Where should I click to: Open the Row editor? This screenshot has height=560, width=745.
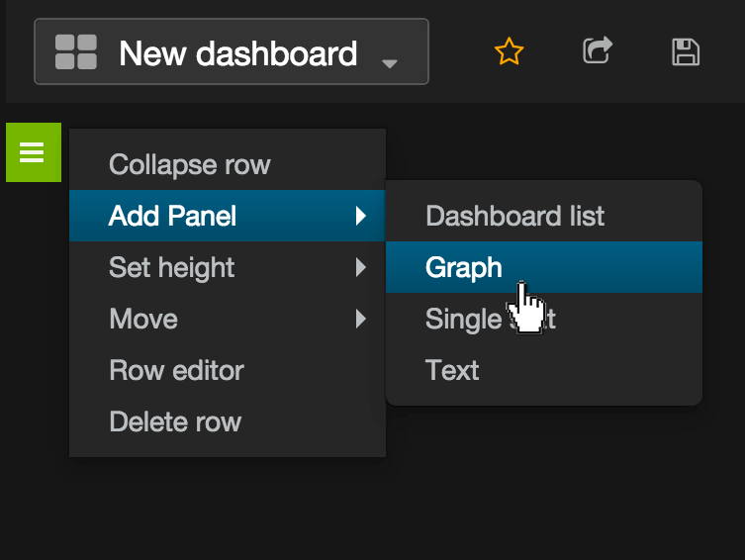(176, 370)
